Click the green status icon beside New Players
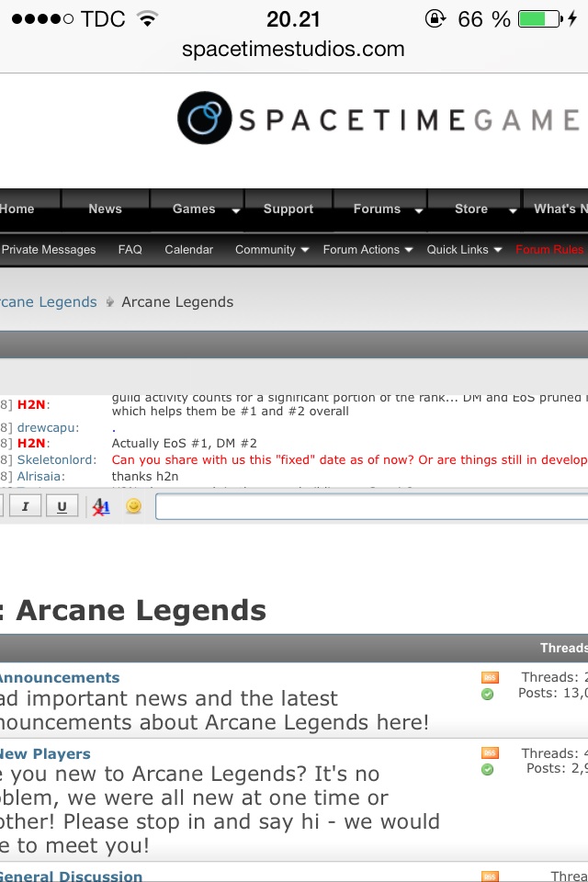588x882 pixels. tap(487, 770)
